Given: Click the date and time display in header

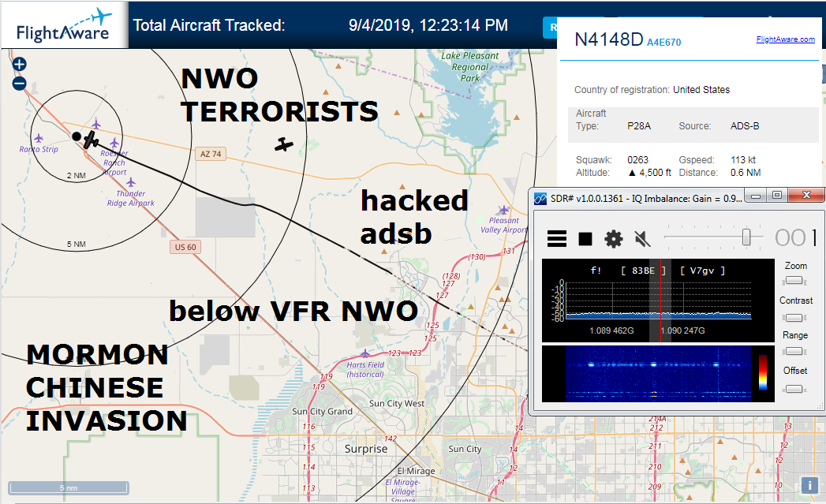Looking at the screenshot, I should coord(428,25).
